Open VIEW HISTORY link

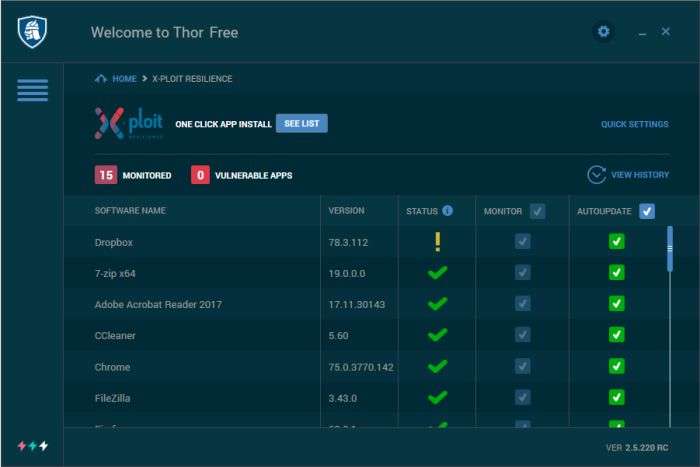tap(640, 175)
